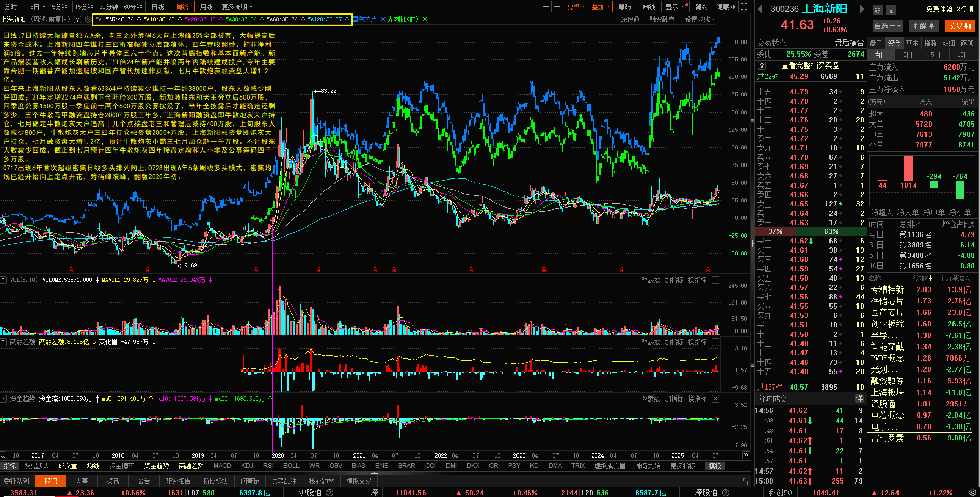Collapse the side panel via divider arrow
Screen dimensions: 980x497
tap(752, 243)
